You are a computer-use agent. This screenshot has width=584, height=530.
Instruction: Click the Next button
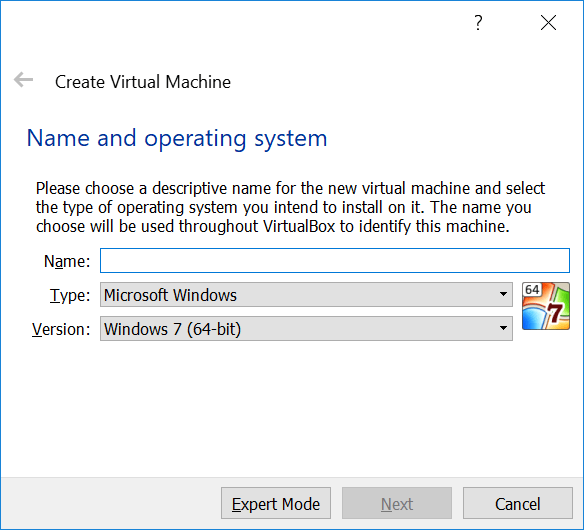click(397, 503)
